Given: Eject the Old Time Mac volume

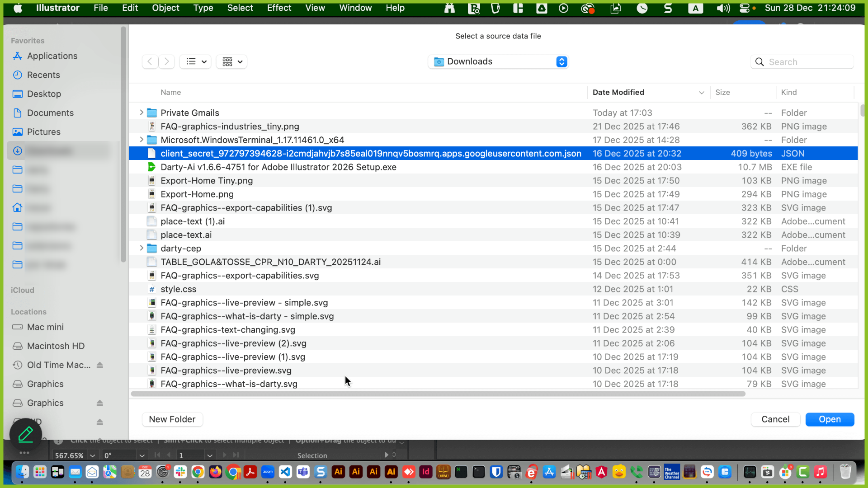Looking at the screenshot, I should pyautogui.click(x=100, y=365).
